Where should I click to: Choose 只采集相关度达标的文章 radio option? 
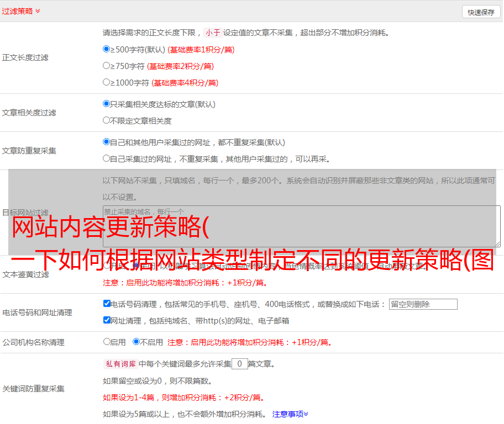(x=106, y=104)
